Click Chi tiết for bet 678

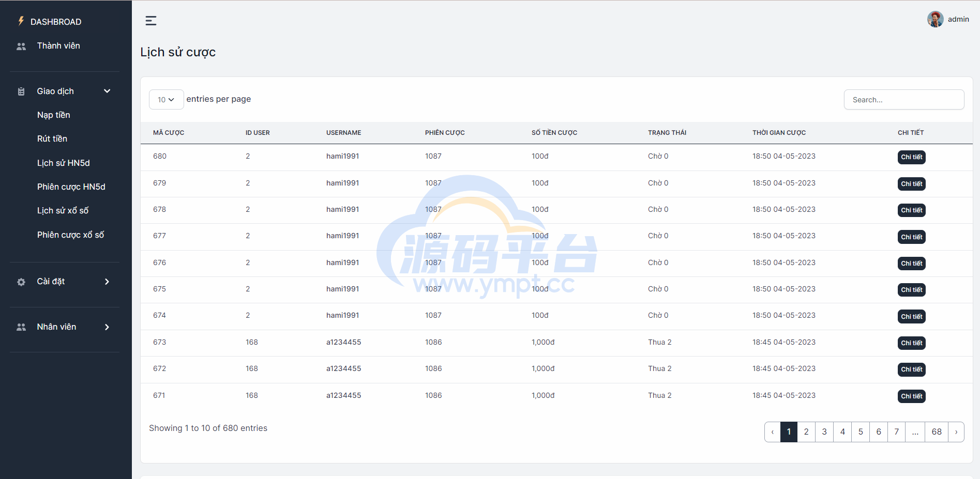tap(911, 210)
